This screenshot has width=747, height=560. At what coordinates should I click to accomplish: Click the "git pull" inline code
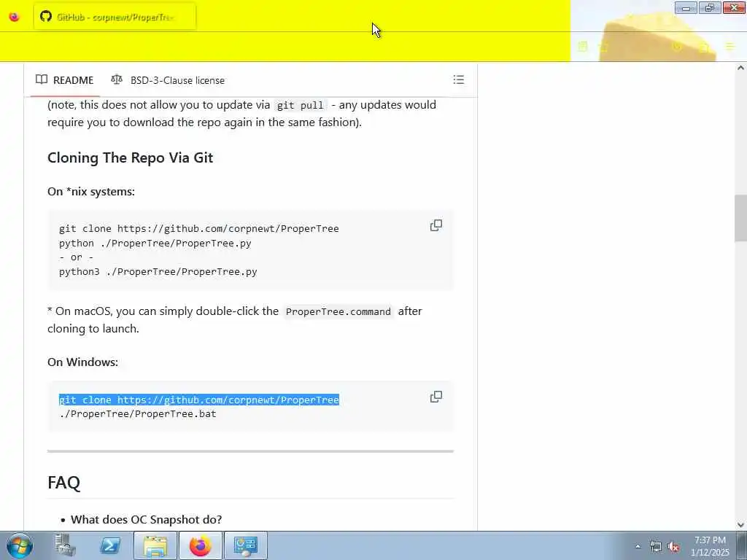(300, 105)
